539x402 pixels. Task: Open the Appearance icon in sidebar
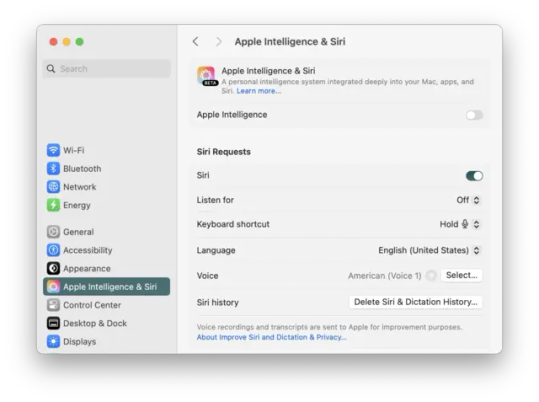pos(53,268)
